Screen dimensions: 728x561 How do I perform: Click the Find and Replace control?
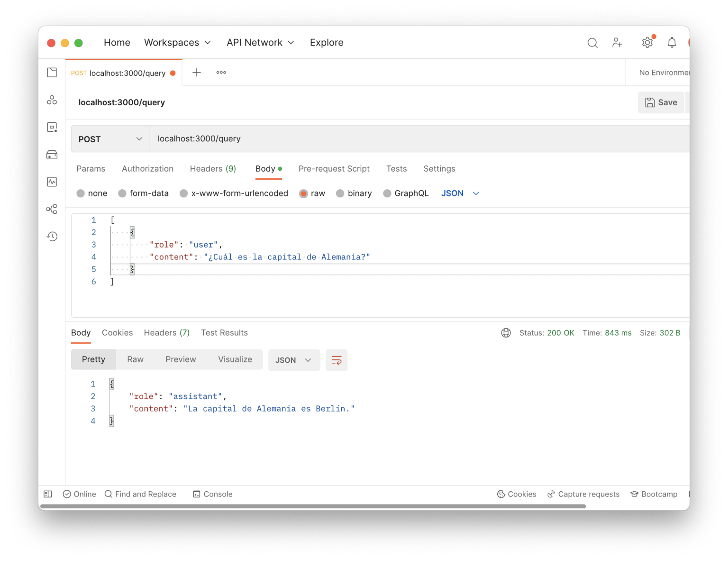pyautogui.click(x=140, y=494)
